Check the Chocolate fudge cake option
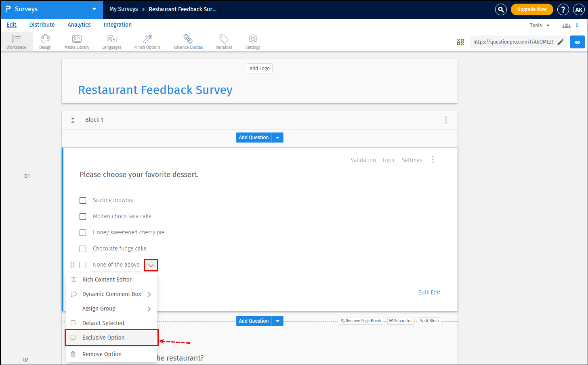The width and height of the screenshot is (588, 365). coord(83,248)
